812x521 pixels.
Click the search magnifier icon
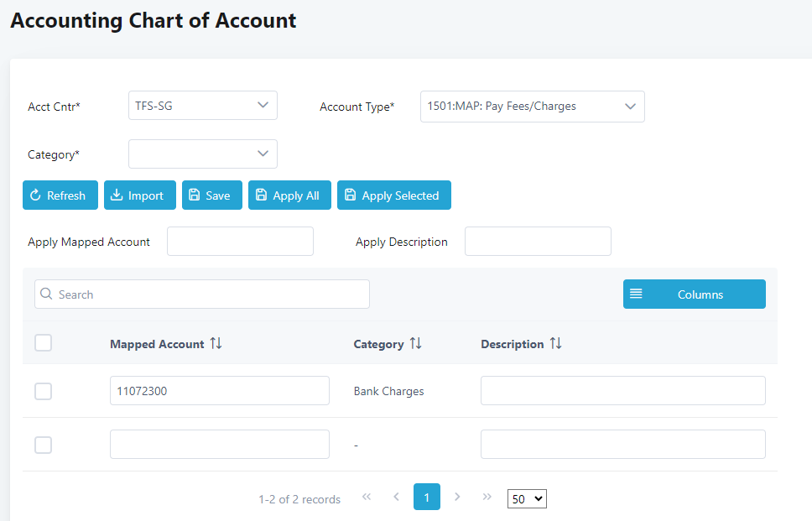[x=46, y=294]
